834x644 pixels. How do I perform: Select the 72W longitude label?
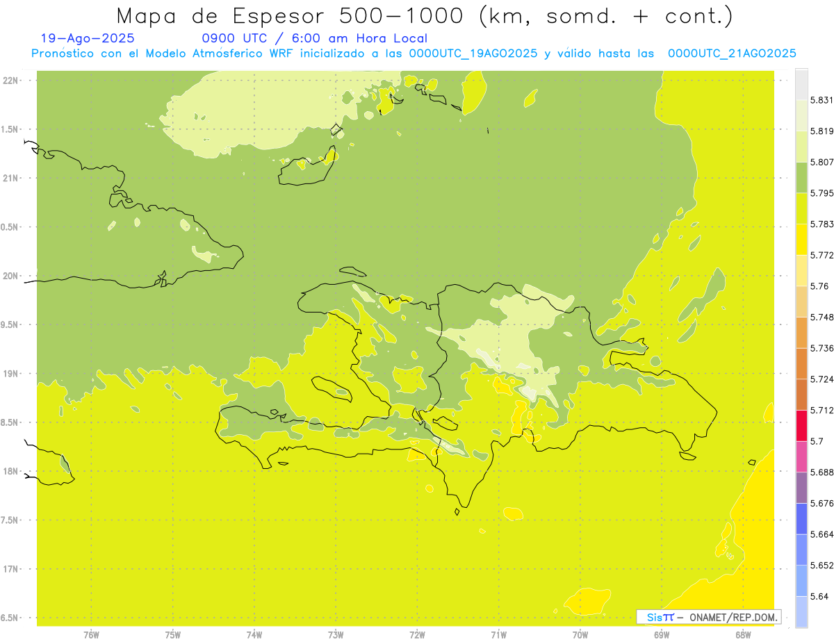417,635
